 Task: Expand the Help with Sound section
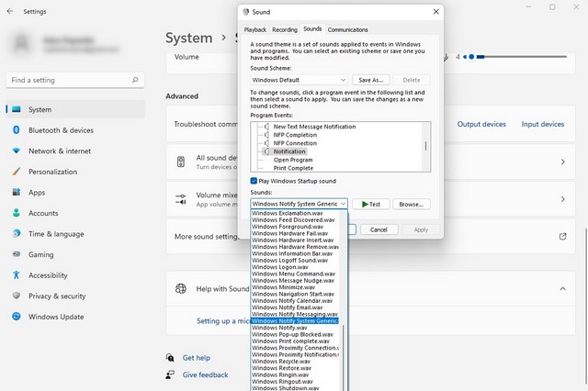point(562,289)
